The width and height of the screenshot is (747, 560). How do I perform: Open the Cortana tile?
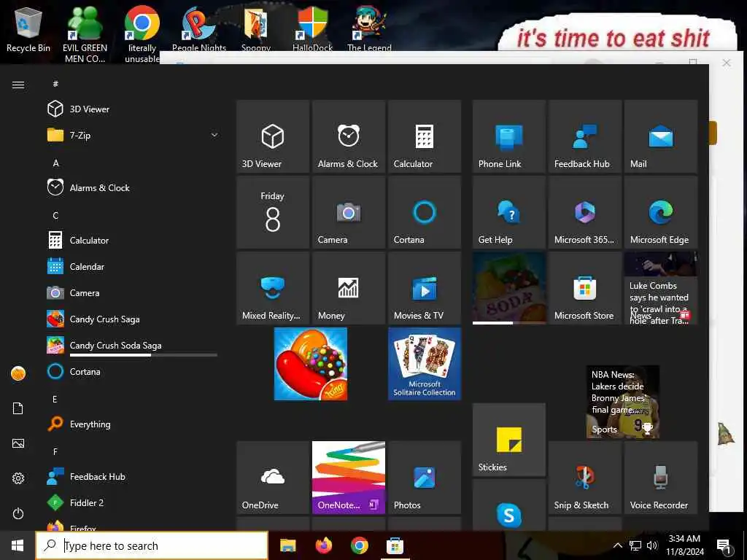(424, 212)
